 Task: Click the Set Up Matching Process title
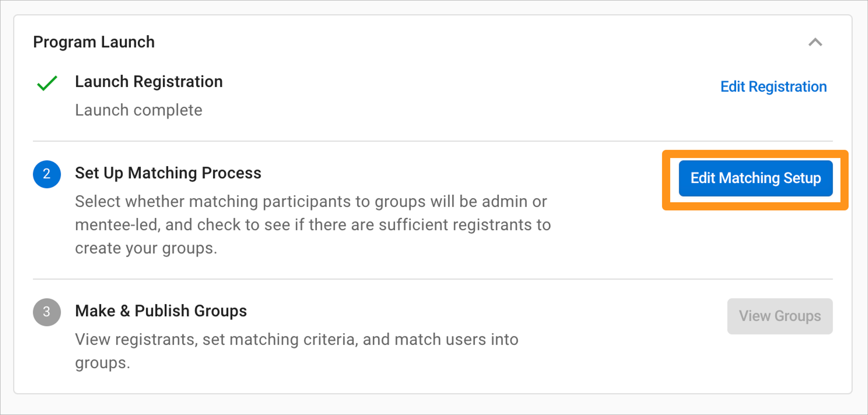[168, 173]
